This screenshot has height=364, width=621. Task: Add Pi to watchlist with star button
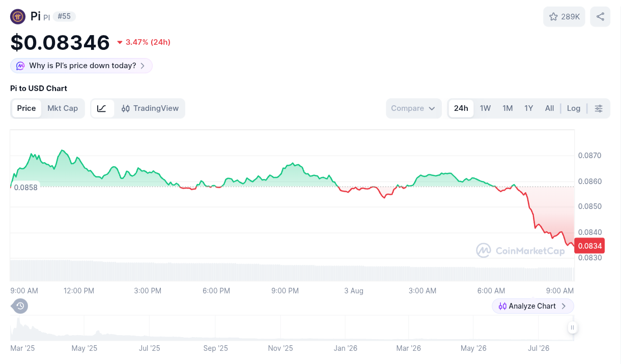point(564,17)
